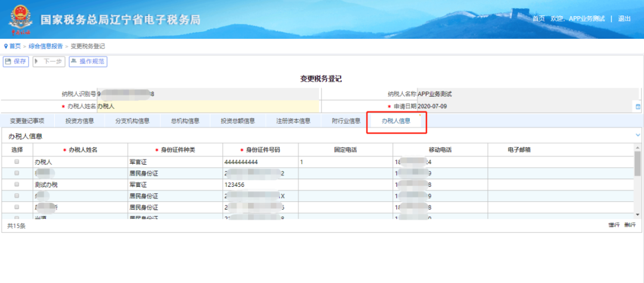This screenshot has width=644, height=283.
Task: Click the 移动电话 column header
Action: click(x=440, y=150)
